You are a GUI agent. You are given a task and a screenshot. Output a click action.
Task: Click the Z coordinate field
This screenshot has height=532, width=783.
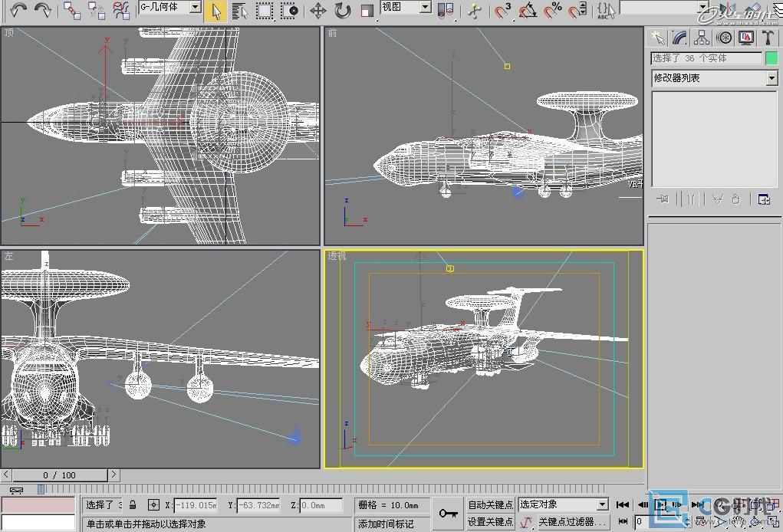(x=321, y=505)
